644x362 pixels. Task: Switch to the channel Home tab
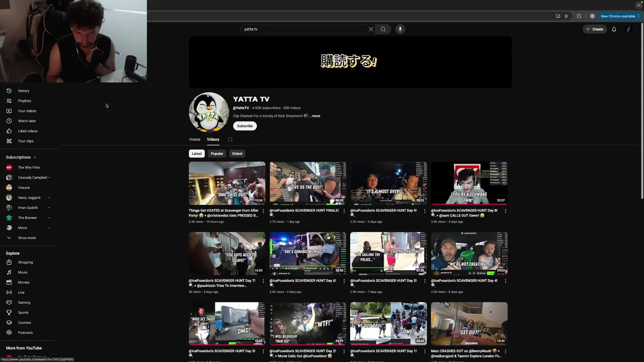pyautogui.click(x=195, y=139)
